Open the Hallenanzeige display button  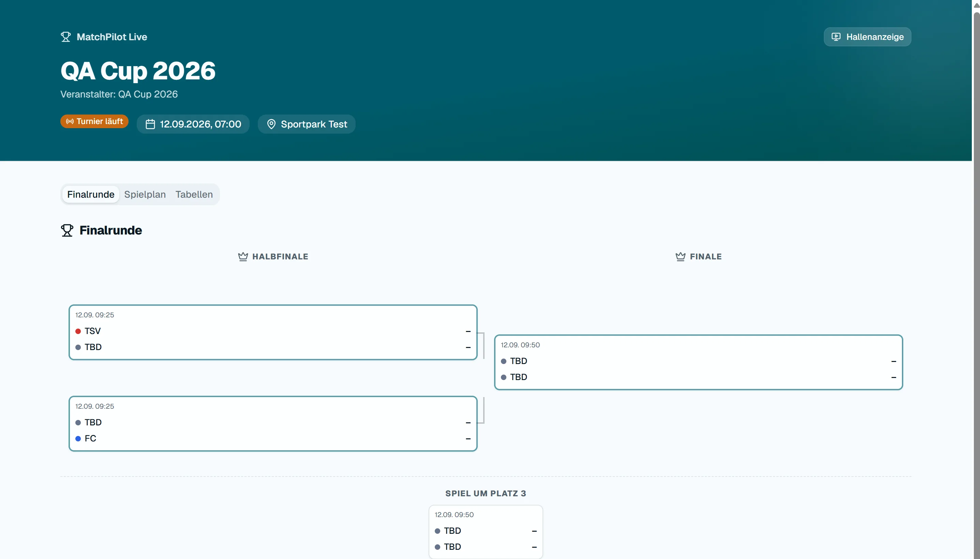(867, 37)
